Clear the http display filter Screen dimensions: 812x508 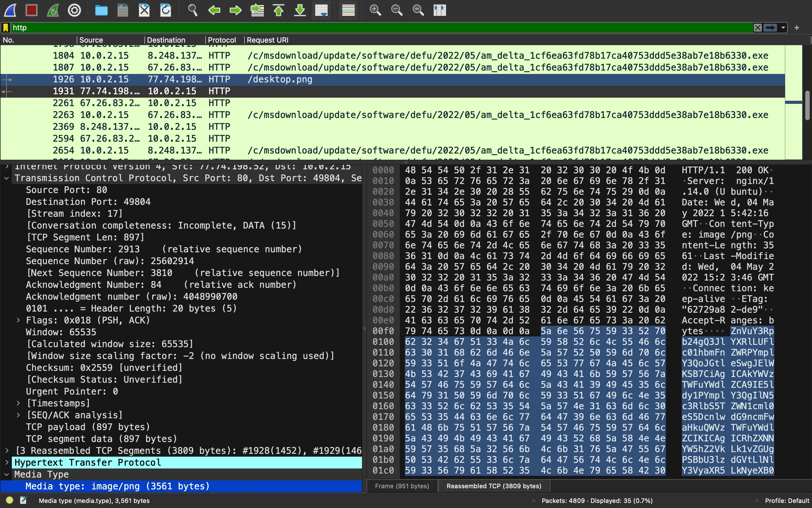pos(758,28)
